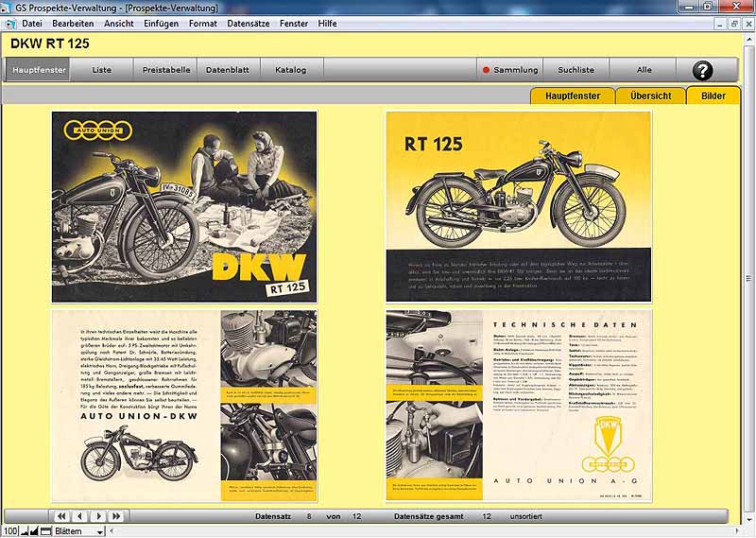Go to the next record

click(98, 516)
